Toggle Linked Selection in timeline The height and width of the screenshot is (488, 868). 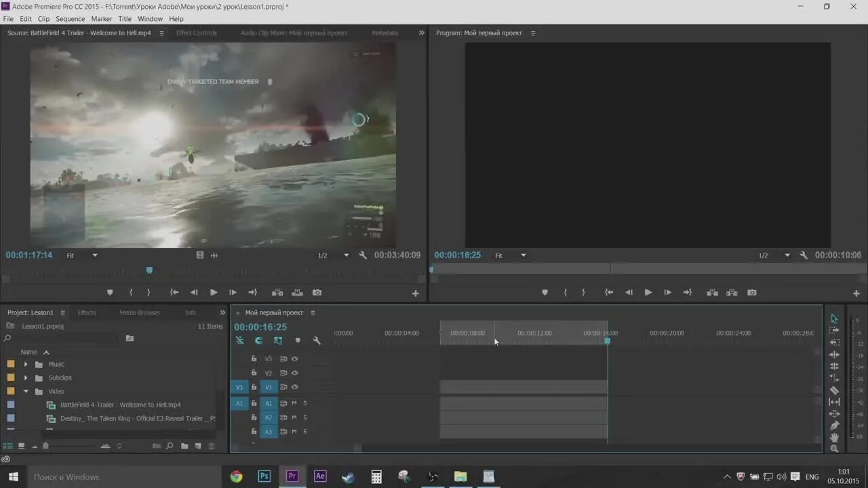point(278,340)
